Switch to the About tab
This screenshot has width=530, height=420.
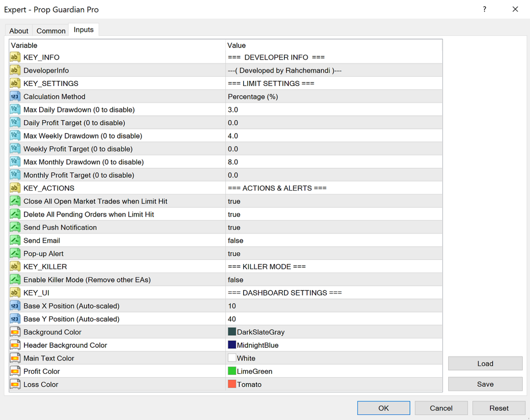click(18, 31)
